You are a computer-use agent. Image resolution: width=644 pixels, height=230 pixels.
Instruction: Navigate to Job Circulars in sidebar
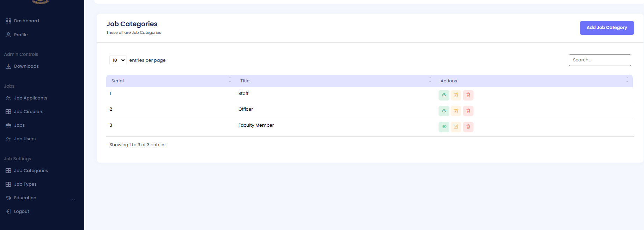coord(29,112)
